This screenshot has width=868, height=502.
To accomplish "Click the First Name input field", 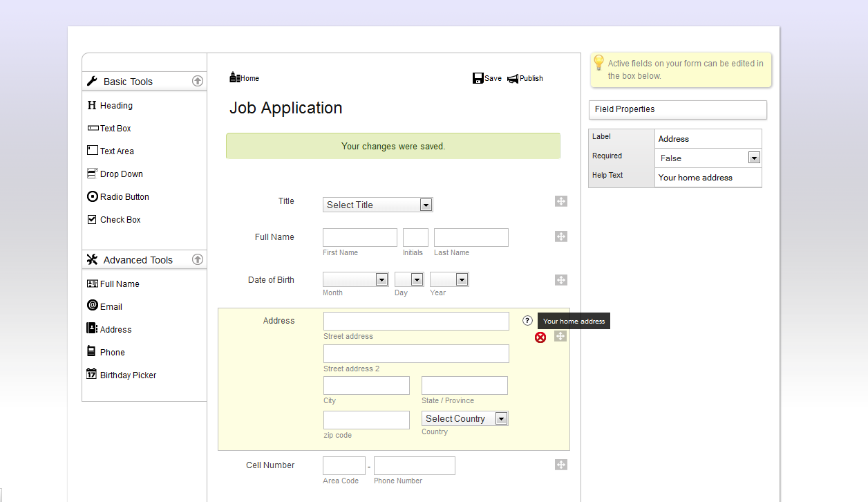I will 360,237.
